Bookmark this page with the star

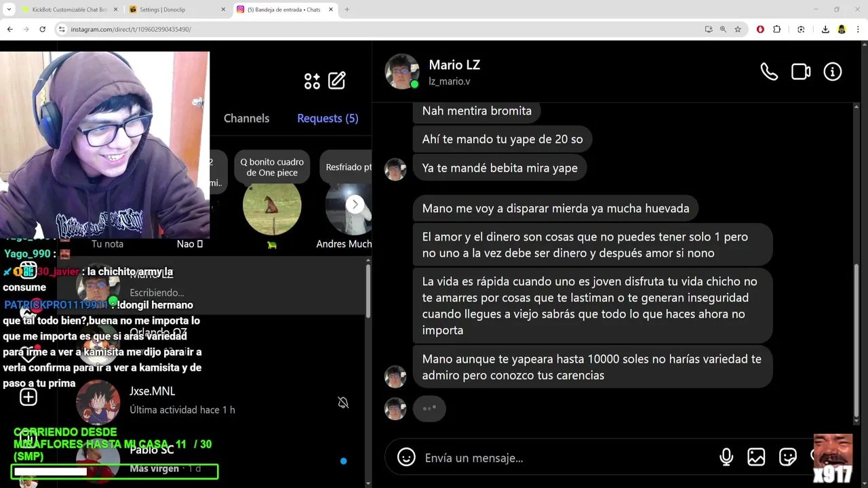[x=738, y=29]
